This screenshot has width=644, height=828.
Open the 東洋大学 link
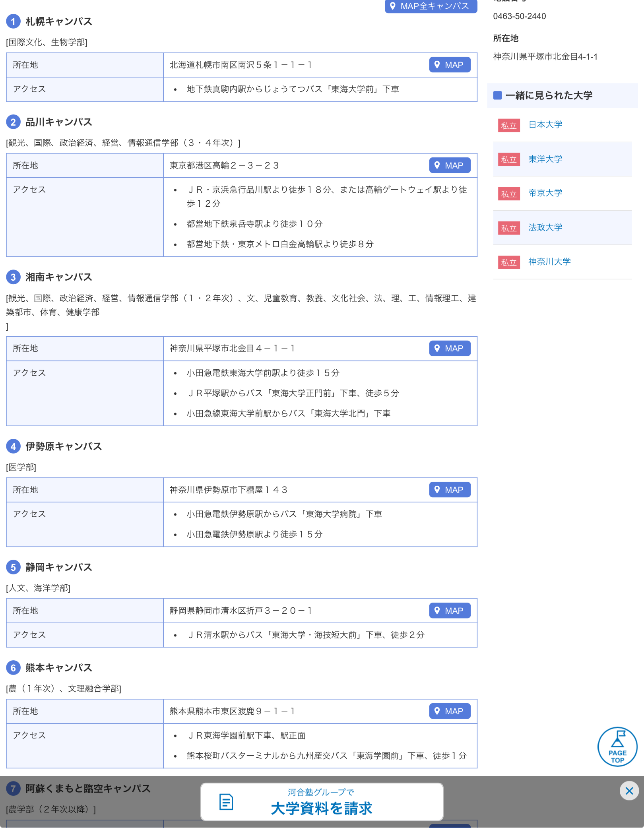(x=545, y=159)
